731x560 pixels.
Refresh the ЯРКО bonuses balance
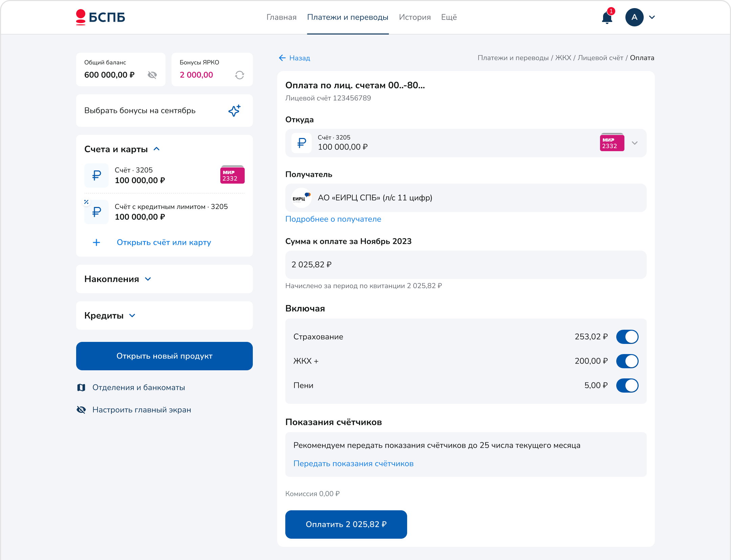pos(239,75)
